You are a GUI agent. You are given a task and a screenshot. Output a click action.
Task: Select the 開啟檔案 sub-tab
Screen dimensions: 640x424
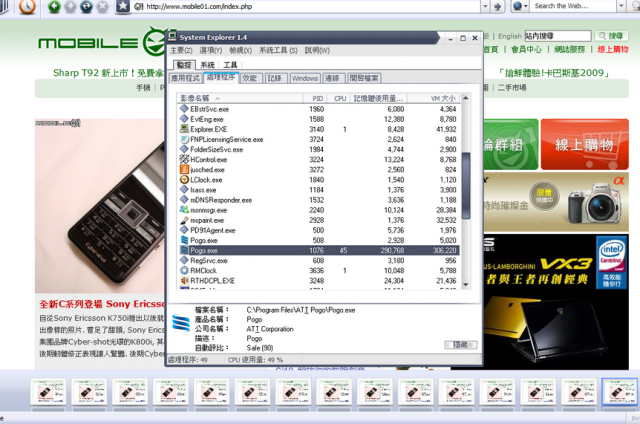(364, 78)
